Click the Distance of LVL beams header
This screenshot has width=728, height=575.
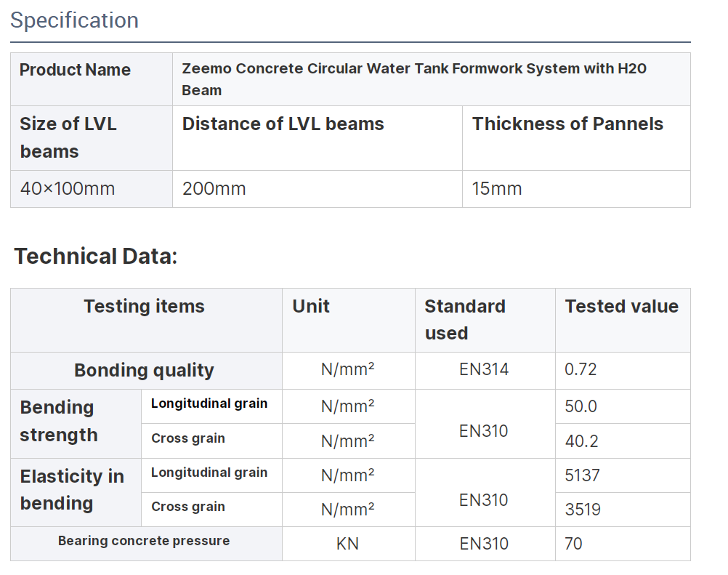click(283, 124)
